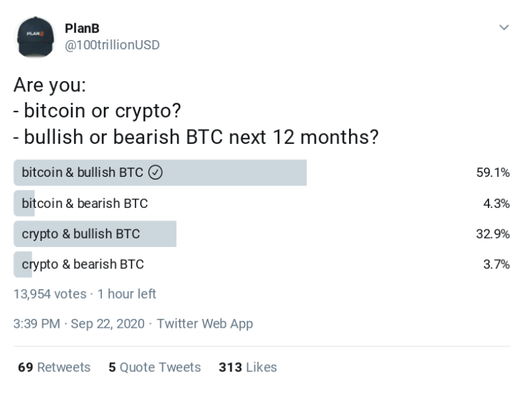Click the 3.7% poll percentage
532x394 pixels.
click(x=496, y=264)
